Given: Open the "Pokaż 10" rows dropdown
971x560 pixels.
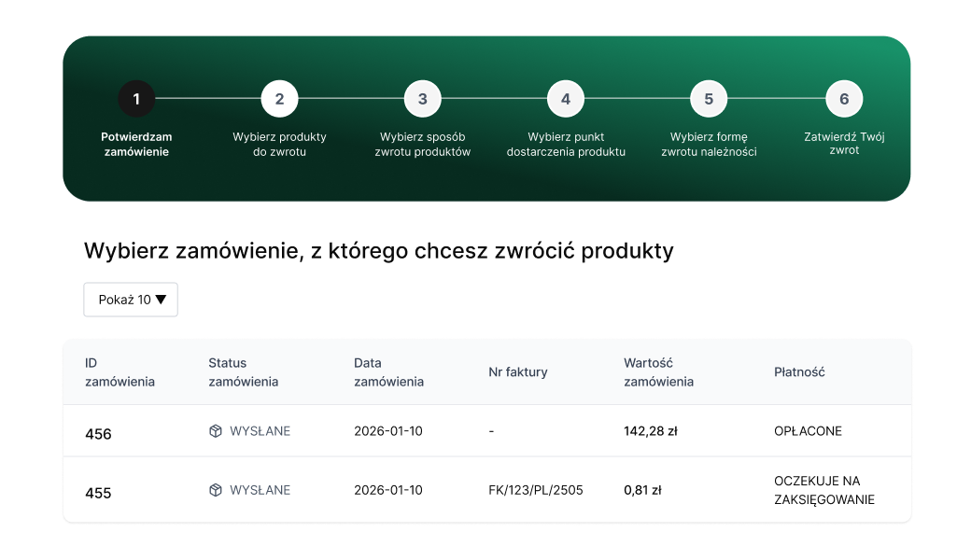Looking at the screenshot, I should point(131,300).
